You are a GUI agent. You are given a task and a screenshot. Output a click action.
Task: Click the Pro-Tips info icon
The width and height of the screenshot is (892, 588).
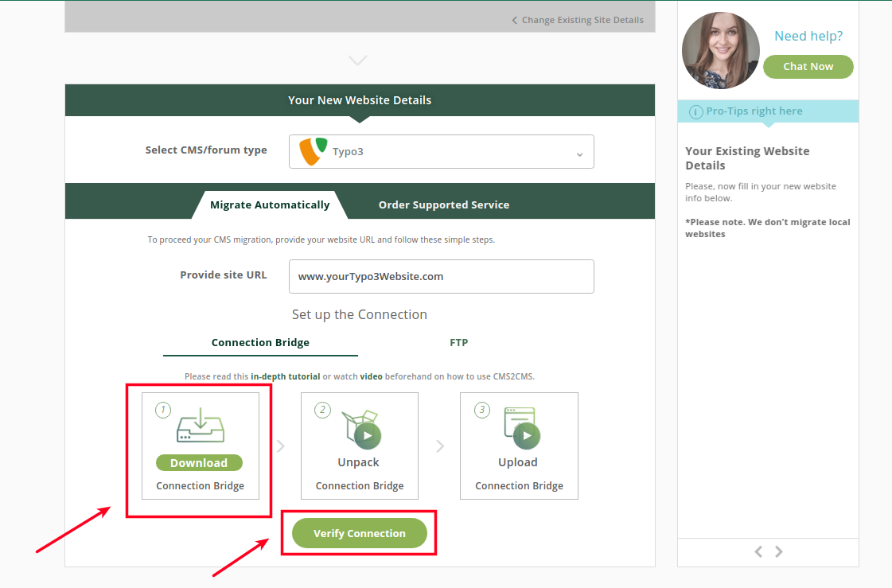pos(695,112)
